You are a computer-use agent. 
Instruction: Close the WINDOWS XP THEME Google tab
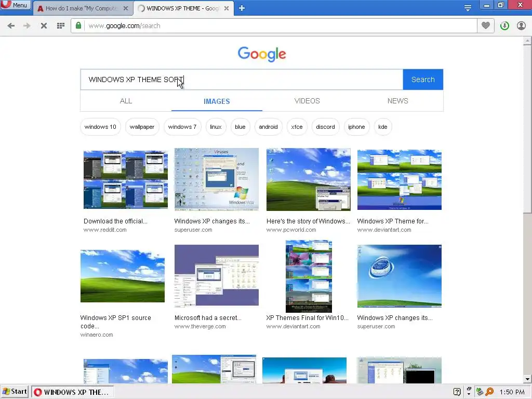[x=227, y=8]
